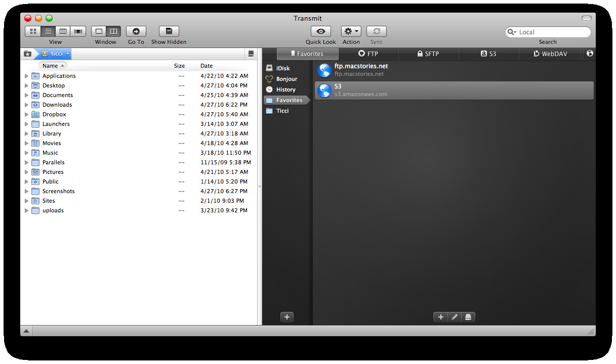Select Bonjour in the sidebar
616x364 pixels.
287,79
